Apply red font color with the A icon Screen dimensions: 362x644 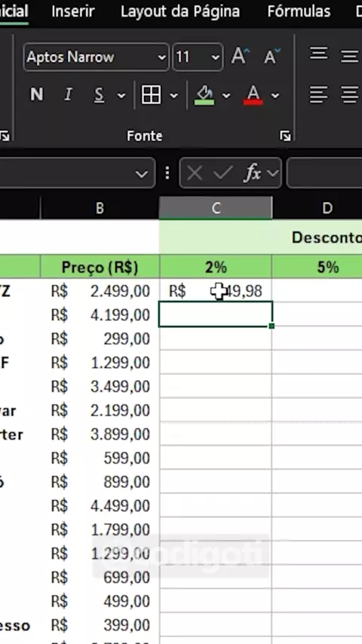tap(253, 95)
